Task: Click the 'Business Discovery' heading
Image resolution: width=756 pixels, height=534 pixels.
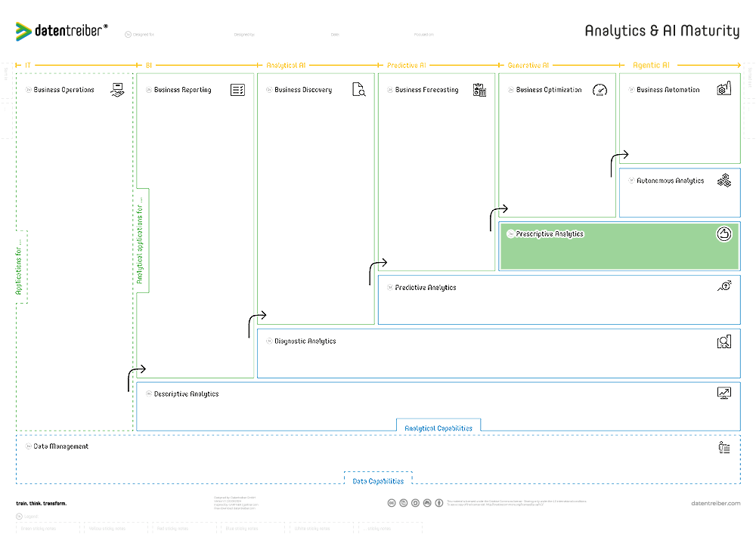Action: click(303, 90)
